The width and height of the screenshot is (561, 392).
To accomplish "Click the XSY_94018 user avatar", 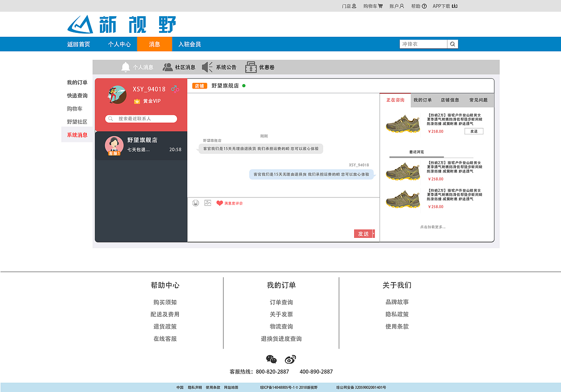I will pyautogui.click(x=117, y=95).
